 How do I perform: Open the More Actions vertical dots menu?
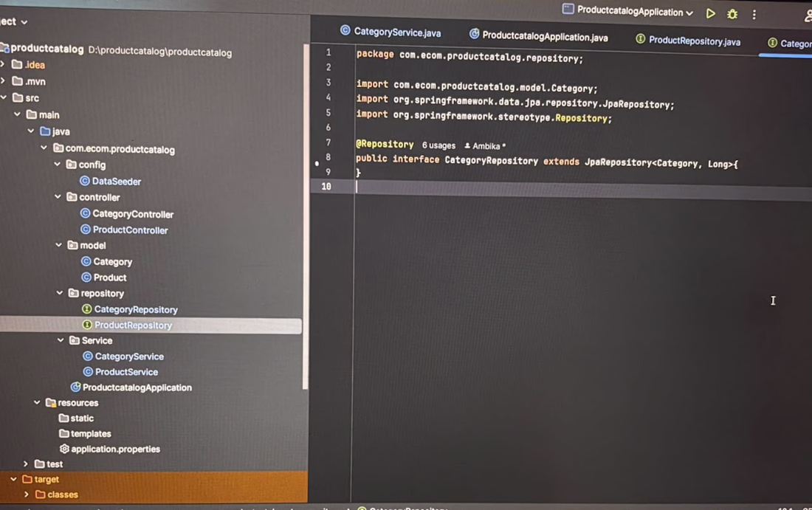tap(754, 15)
